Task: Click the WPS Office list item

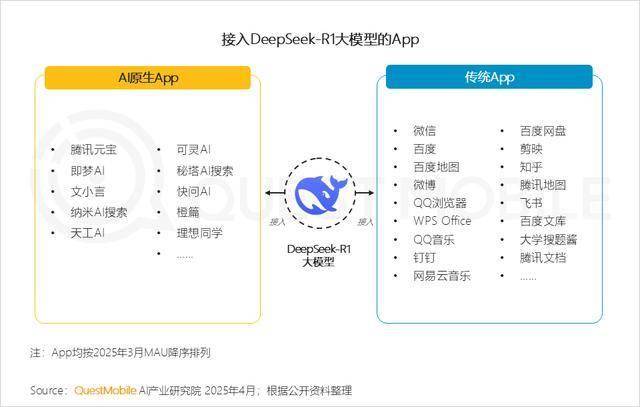Action: coord(442,221)
